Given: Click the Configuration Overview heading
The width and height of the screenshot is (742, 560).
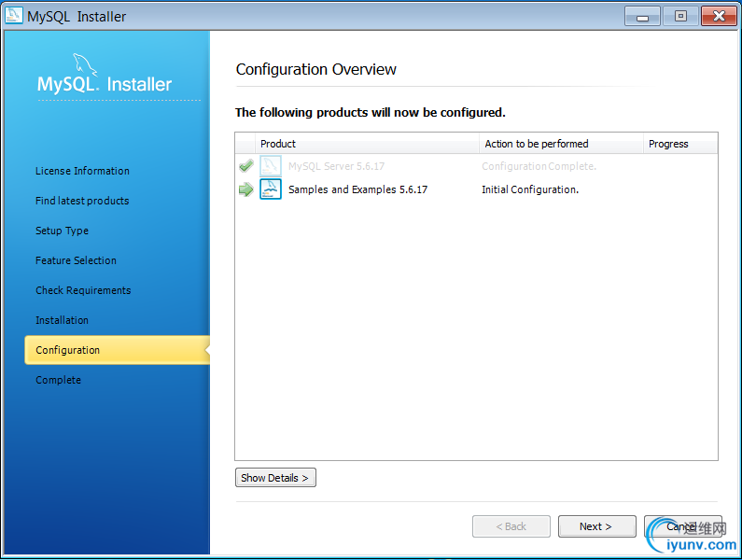Looking at the screenshot, I should (x=316, y=69).
